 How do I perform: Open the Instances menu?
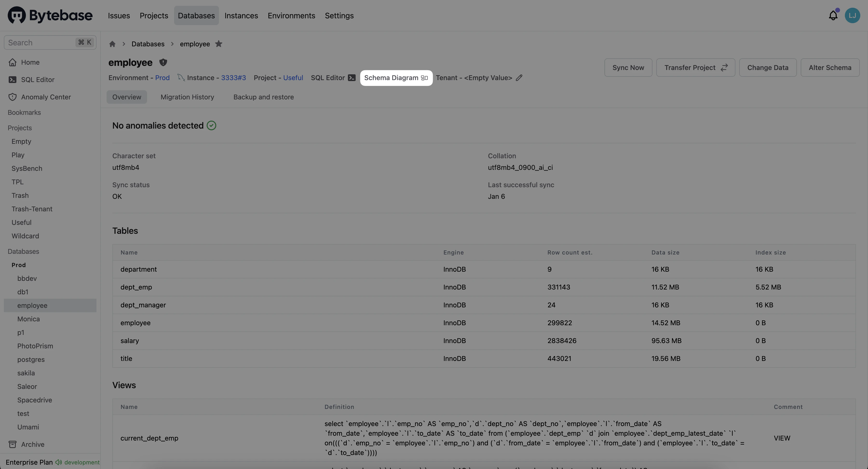241,15
